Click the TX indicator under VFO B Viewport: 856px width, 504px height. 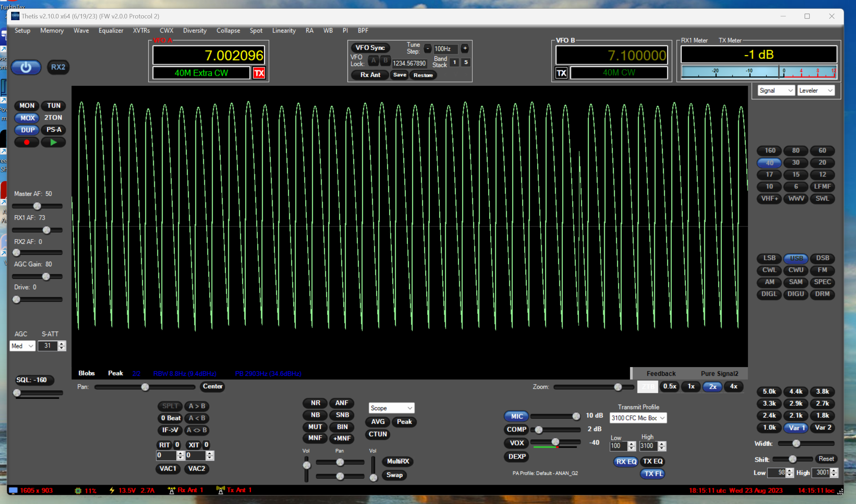[x=562, y=73]
